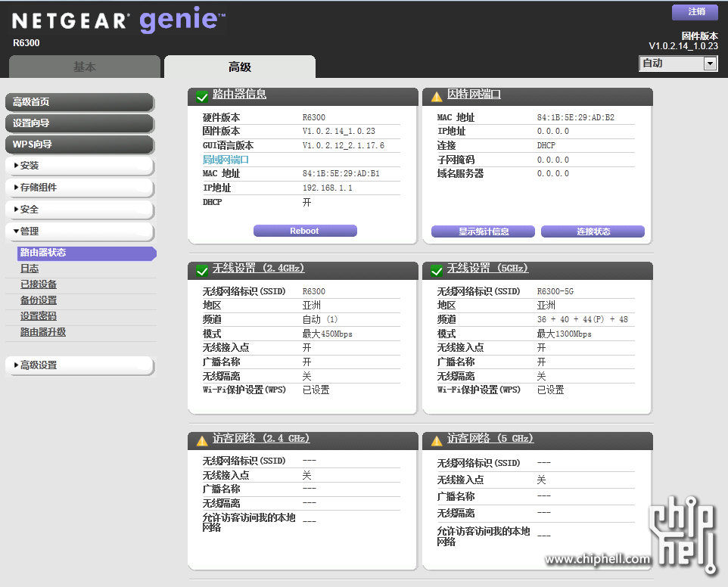The height and width of the screenshot is (587, 728).
Task: Click the 访客网络 (2.4 GHz) title link
Action: click(261, 439)
